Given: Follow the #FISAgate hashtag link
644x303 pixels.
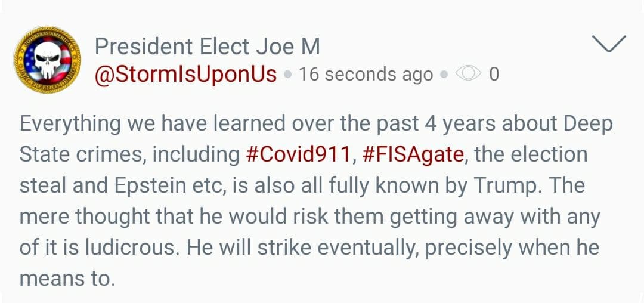Looking at the screenshot, I should click(413, 154).
